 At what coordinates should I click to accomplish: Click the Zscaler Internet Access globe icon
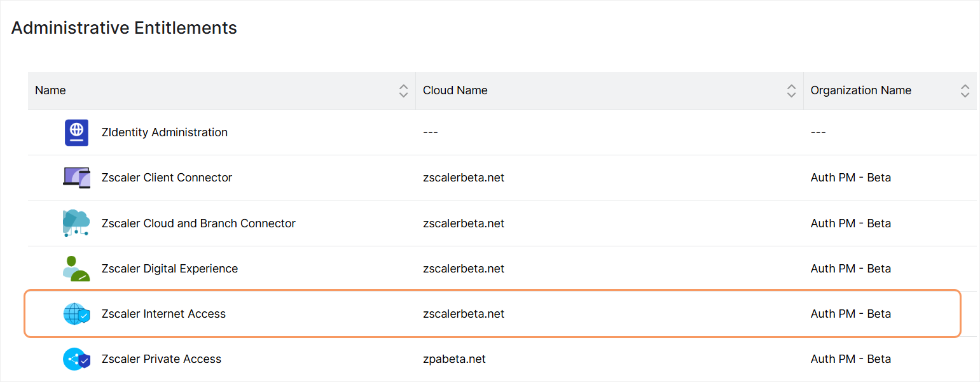click(x=76, y=314)
